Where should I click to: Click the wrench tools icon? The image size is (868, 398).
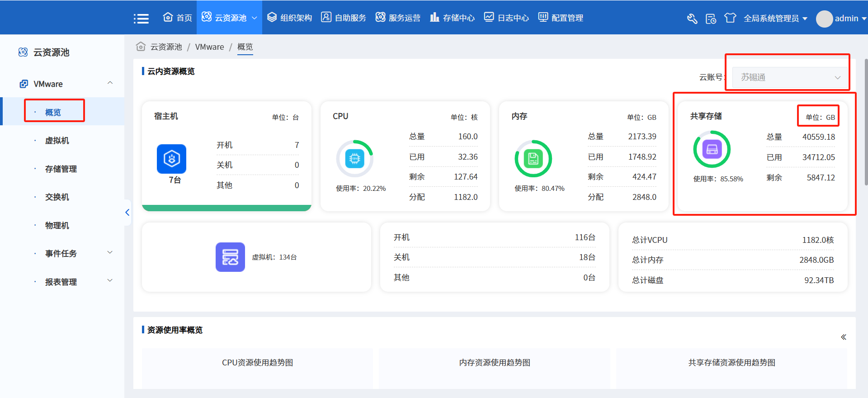coord(692,19)
